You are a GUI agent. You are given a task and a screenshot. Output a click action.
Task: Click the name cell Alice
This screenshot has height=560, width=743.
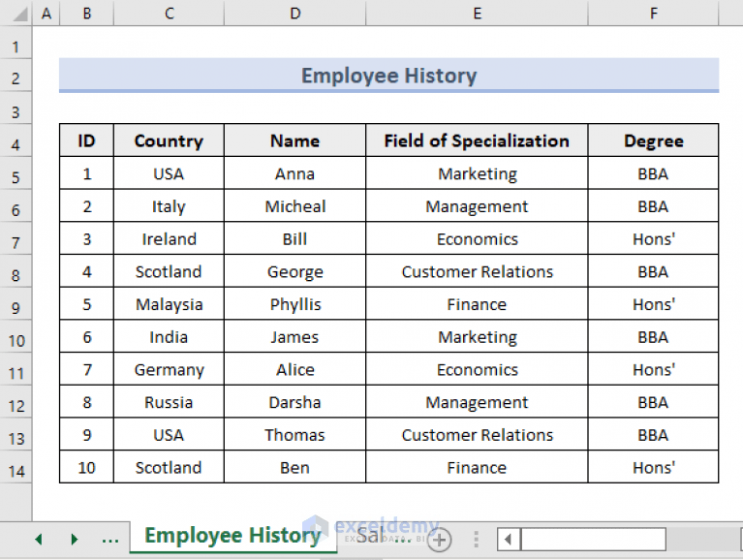tap(294, 369)
